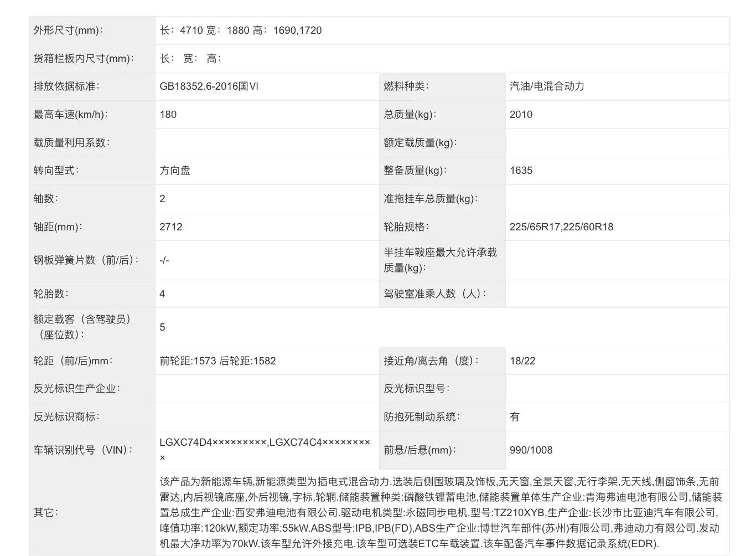Screen dimensions: 756x556
Task: Click the 货箱 dimensions value 长： 宽： 高：
Action: pyautogui.click(x=190, y=59)
